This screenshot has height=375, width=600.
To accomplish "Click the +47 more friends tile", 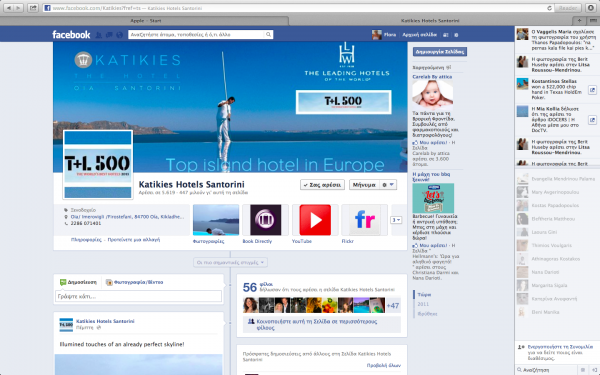I will 393,305.
